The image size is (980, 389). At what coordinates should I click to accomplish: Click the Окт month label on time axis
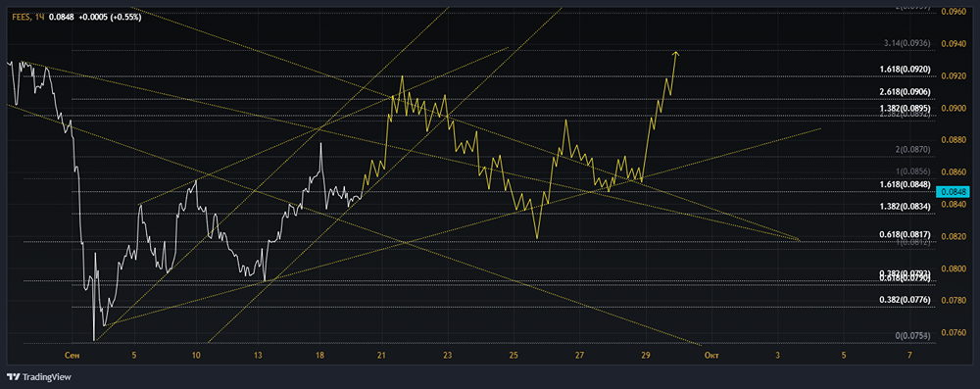click(710, 356)
